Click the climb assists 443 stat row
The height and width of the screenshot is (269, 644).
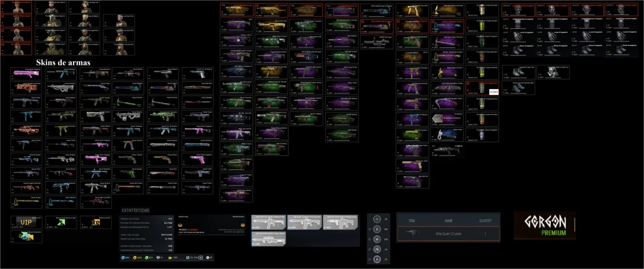(x=146, y=250)
